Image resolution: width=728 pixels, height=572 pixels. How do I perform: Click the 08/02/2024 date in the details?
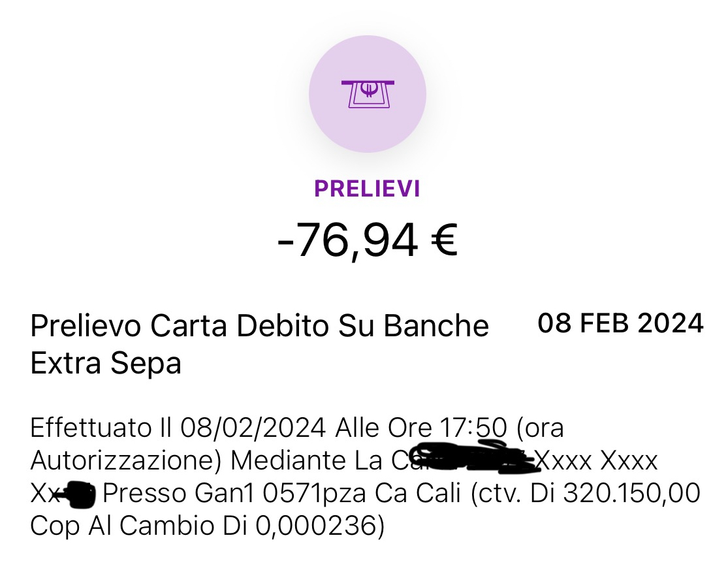click(x=254, y=429)
